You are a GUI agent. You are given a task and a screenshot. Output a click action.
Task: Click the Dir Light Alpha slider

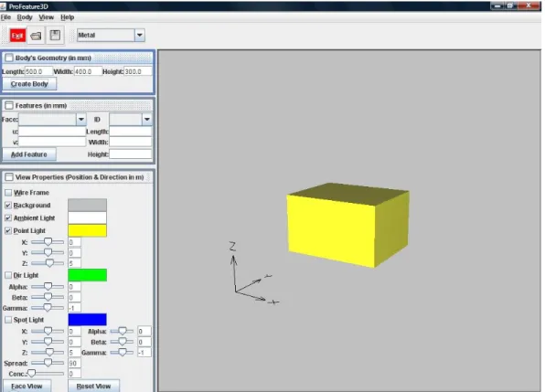click(x=48, y=286)
